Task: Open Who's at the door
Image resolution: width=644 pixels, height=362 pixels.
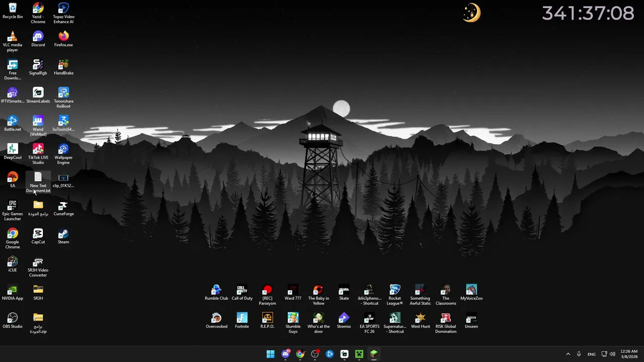Action: click(318, 323)
